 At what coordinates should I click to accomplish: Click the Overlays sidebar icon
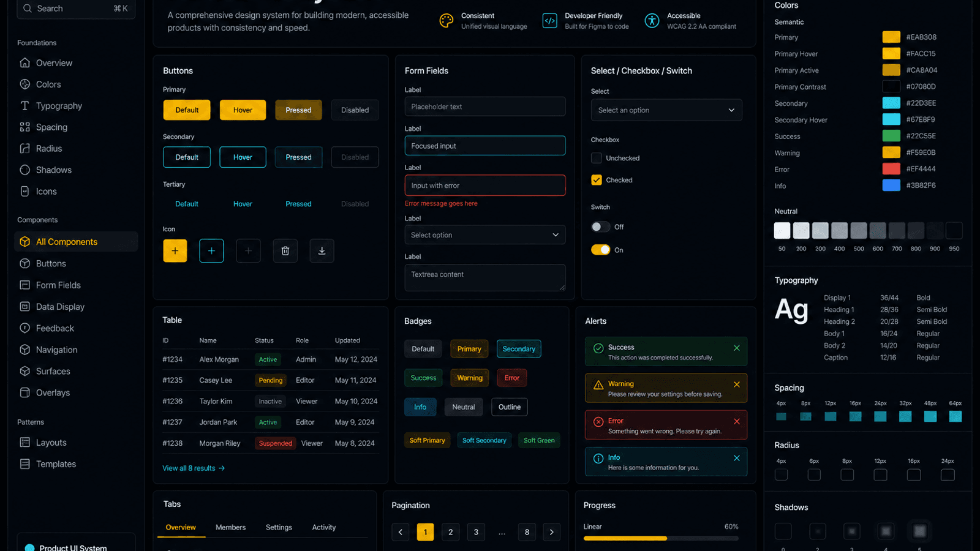point(24,392)
